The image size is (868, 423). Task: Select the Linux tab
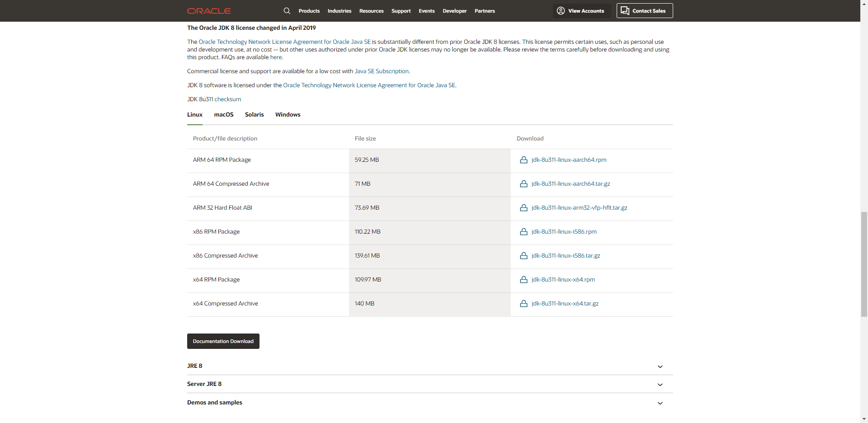pos(195,115)
